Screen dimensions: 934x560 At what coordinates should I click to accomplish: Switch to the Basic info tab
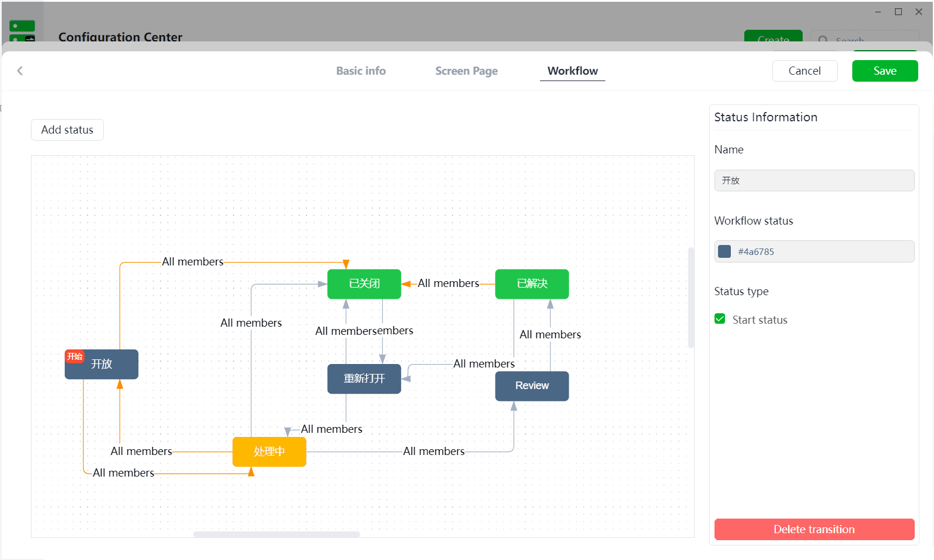pos(361,71)
